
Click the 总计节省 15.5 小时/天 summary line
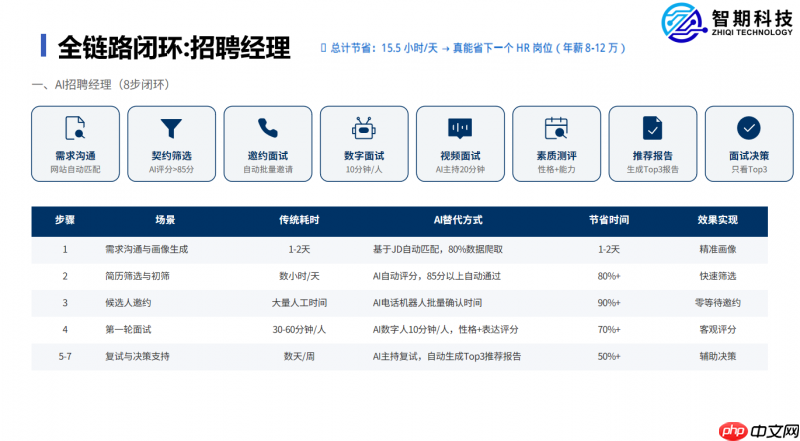[x=473, y=48]
